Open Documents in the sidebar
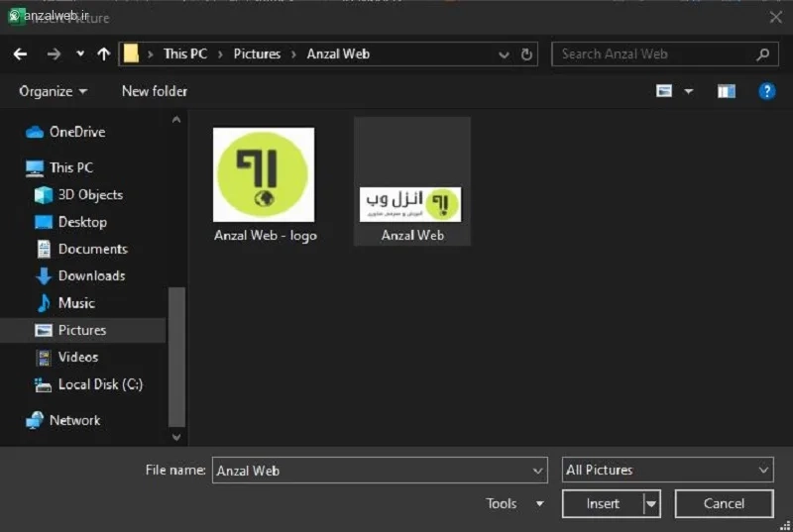The image size is (793, 532). tap(92, 249)
